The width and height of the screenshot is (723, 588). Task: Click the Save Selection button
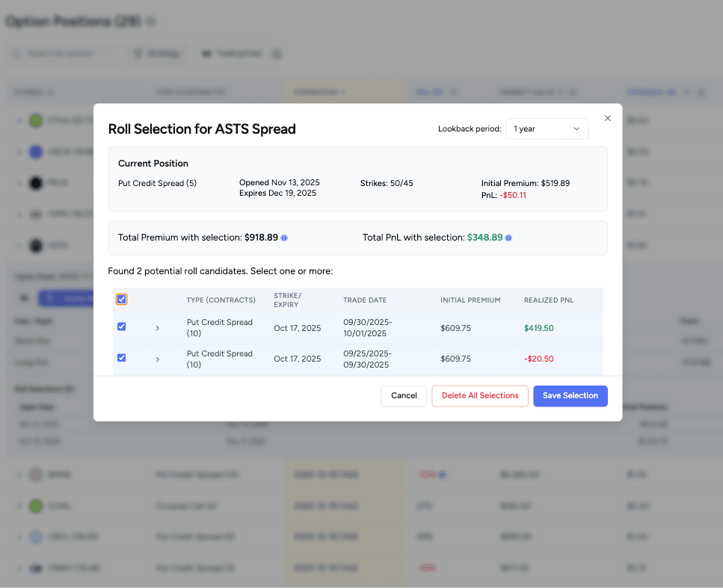click(x=570, y=396)
